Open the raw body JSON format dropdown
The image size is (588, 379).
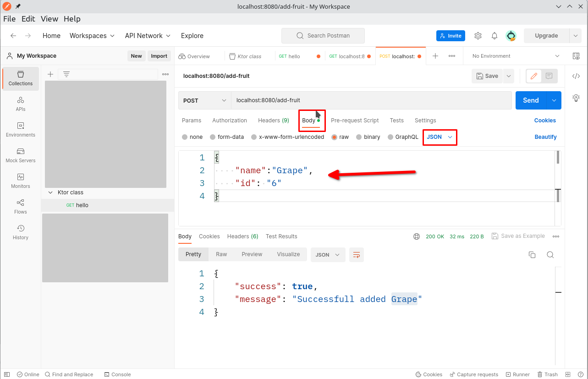point(440,137)
